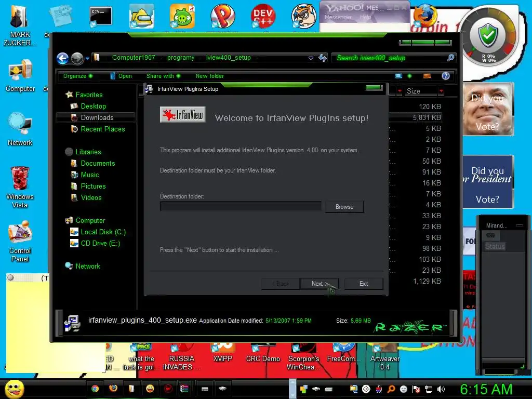Click the IrfanView logo in the setup dialog
Viewport: 532px width, 399px height.
click(182, 115)
